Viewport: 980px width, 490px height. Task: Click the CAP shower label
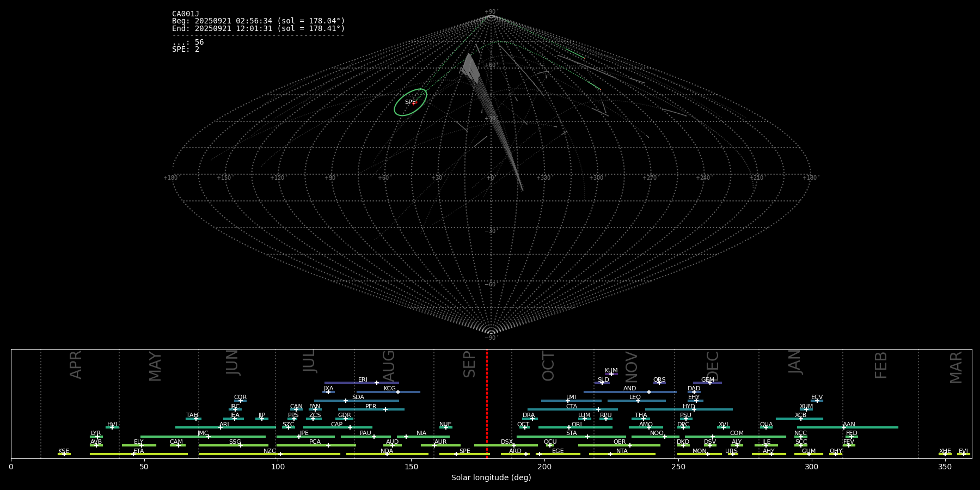click(336, 424)
